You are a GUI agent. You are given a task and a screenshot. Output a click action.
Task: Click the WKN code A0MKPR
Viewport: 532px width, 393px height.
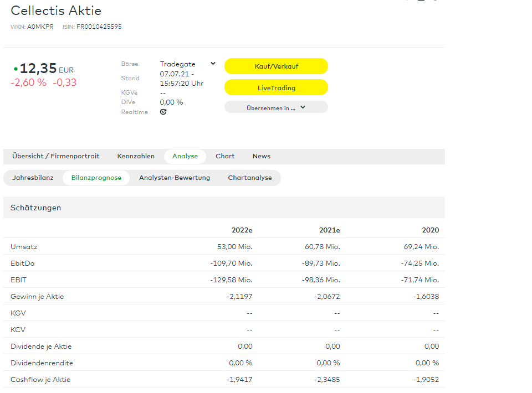(40, 27)
